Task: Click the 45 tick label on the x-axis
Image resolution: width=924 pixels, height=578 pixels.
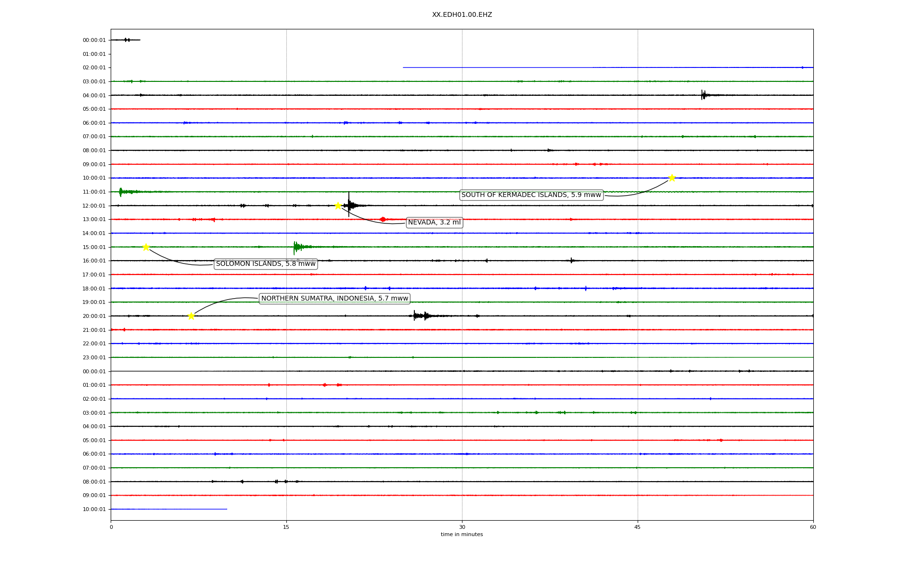Action: 637,527
